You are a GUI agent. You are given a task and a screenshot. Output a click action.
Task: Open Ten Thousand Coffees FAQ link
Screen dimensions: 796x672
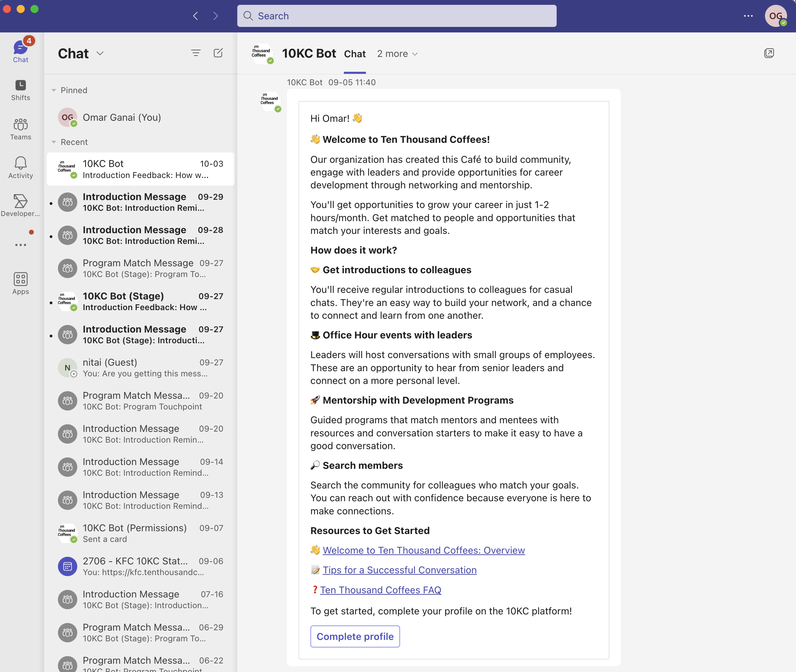(380, 590)
